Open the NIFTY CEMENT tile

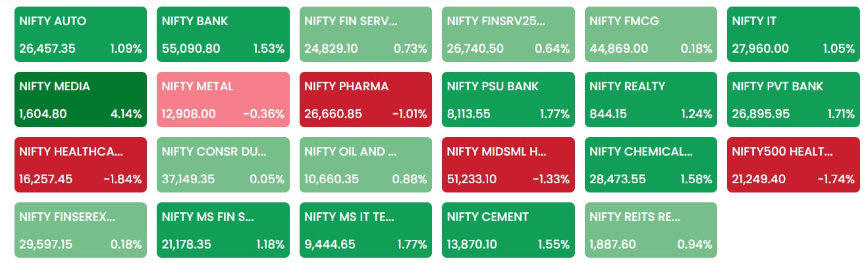click(508, 230)
